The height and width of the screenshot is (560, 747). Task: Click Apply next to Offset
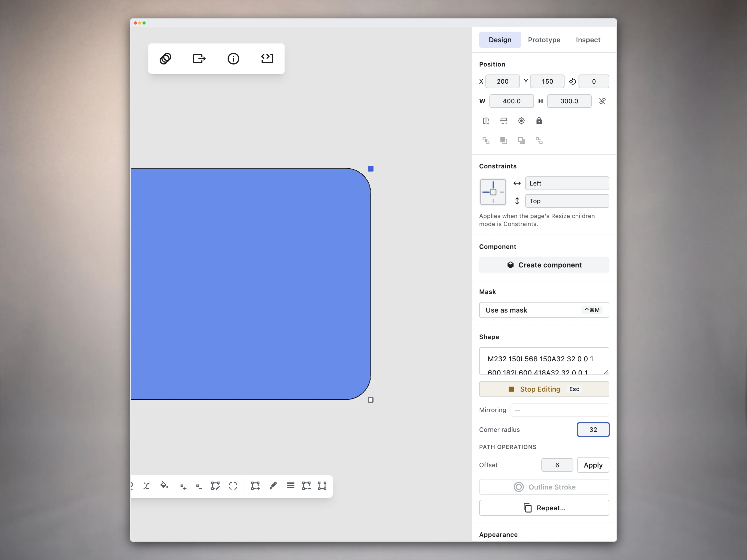pos(593,465)
